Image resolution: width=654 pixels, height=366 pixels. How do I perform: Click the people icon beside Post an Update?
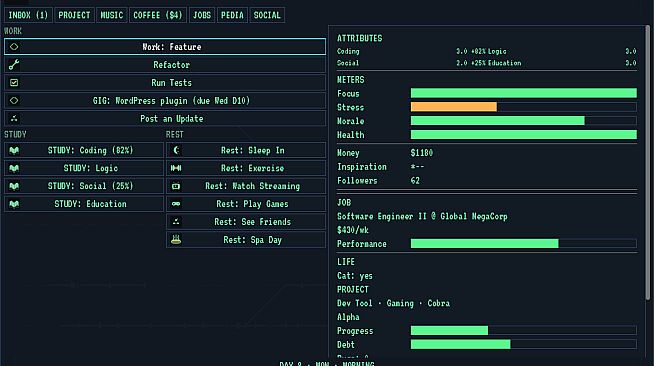(14, 118)
